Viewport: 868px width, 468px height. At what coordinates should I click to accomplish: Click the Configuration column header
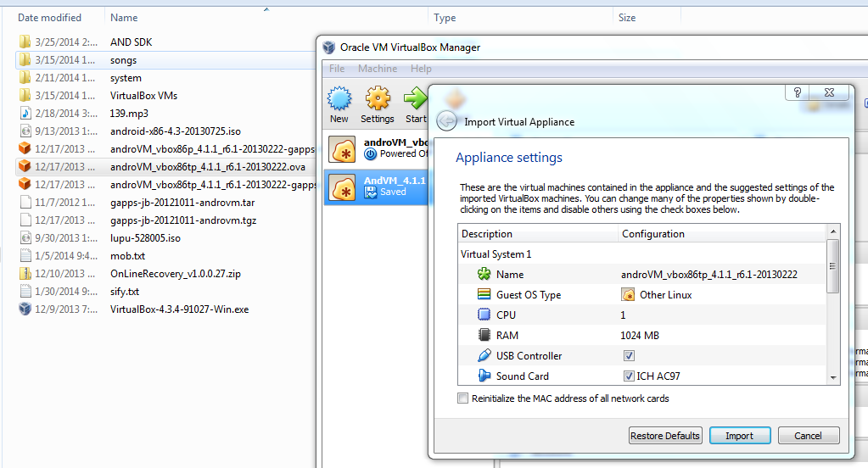click(722, 233)
